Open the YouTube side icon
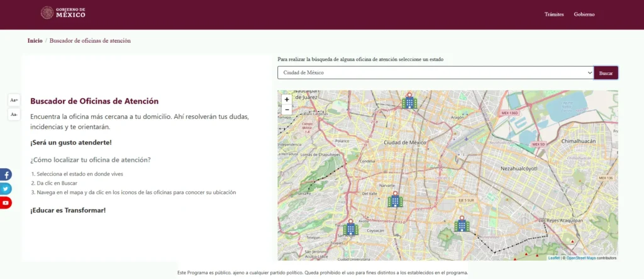644x279 pixels. (x=6, y=203)
